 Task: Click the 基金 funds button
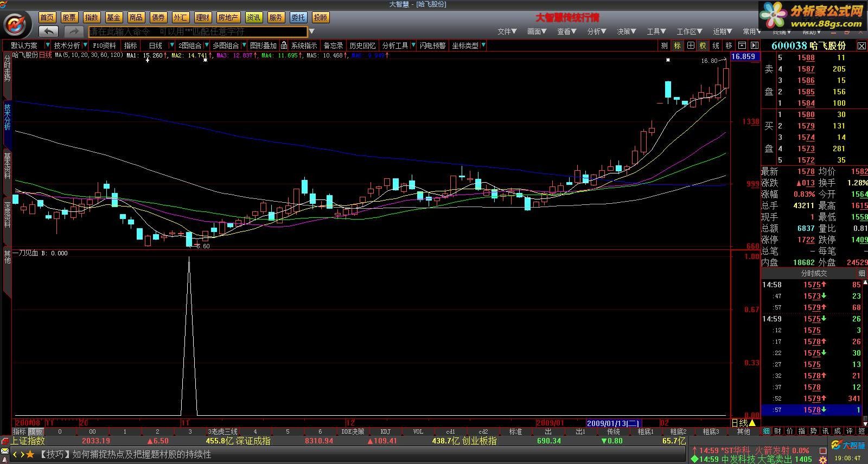114,17
